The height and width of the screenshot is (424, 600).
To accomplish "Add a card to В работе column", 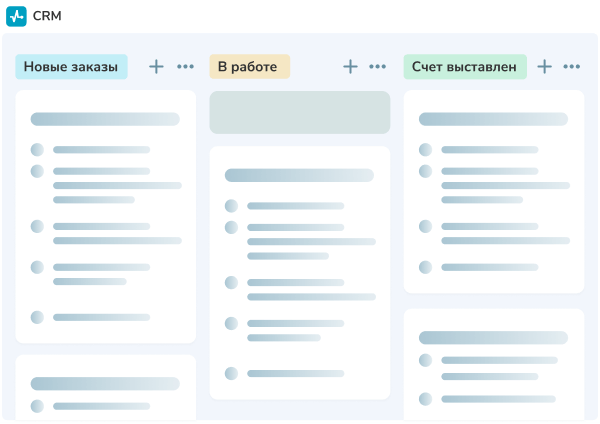I will tap(350, 66).
